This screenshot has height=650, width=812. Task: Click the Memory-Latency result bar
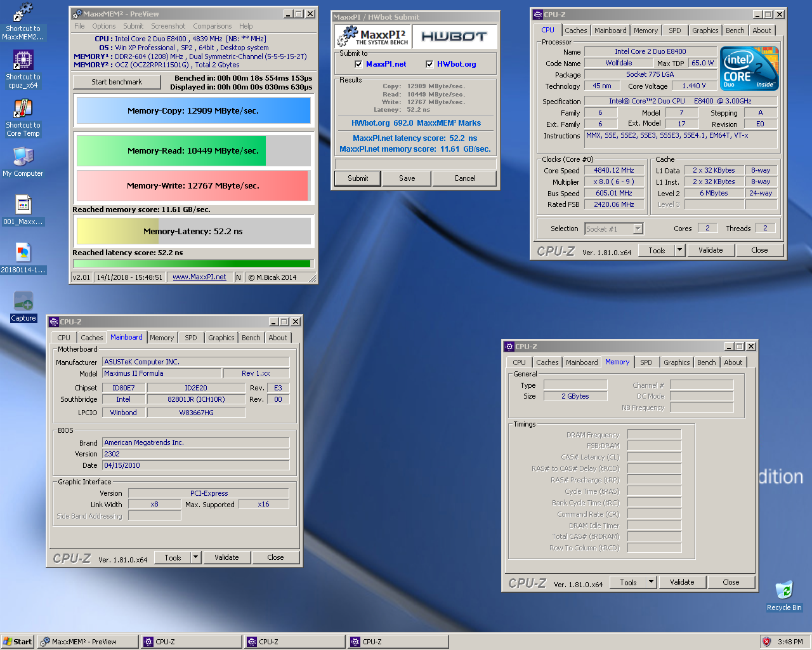point(193,231)
